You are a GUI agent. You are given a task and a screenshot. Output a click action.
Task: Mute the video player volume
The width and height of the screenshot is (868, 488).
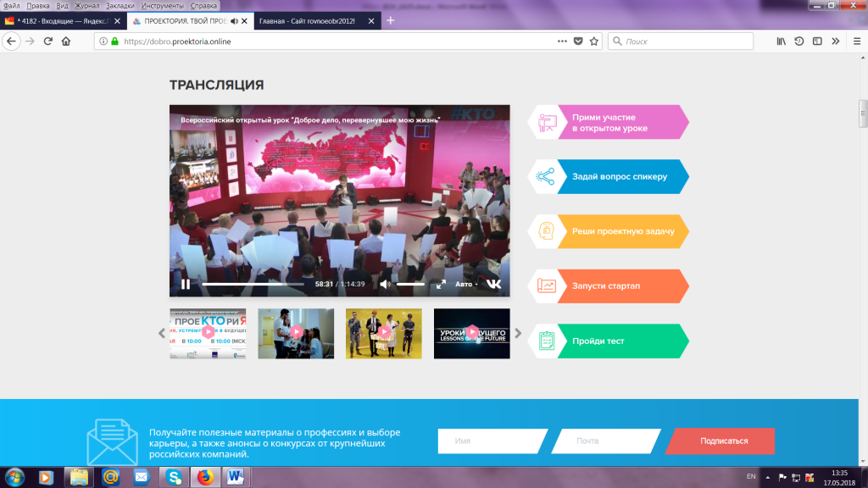pos(385,284)
